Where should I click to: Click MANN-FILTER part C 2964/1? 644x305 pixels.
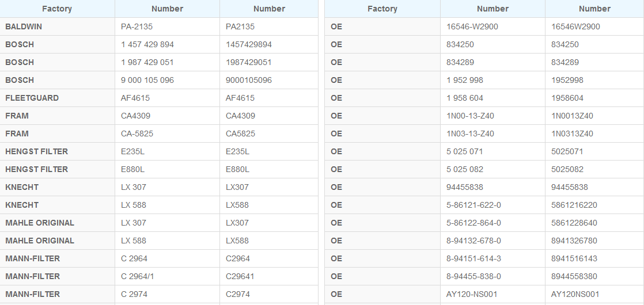(138, 276)
